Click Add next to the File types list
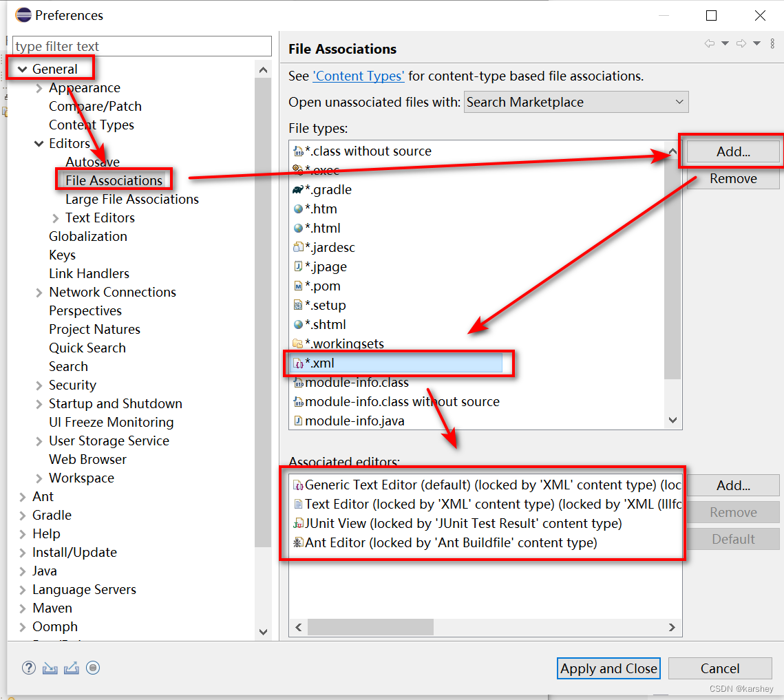 pyautogui.click(x=733, y=151)
